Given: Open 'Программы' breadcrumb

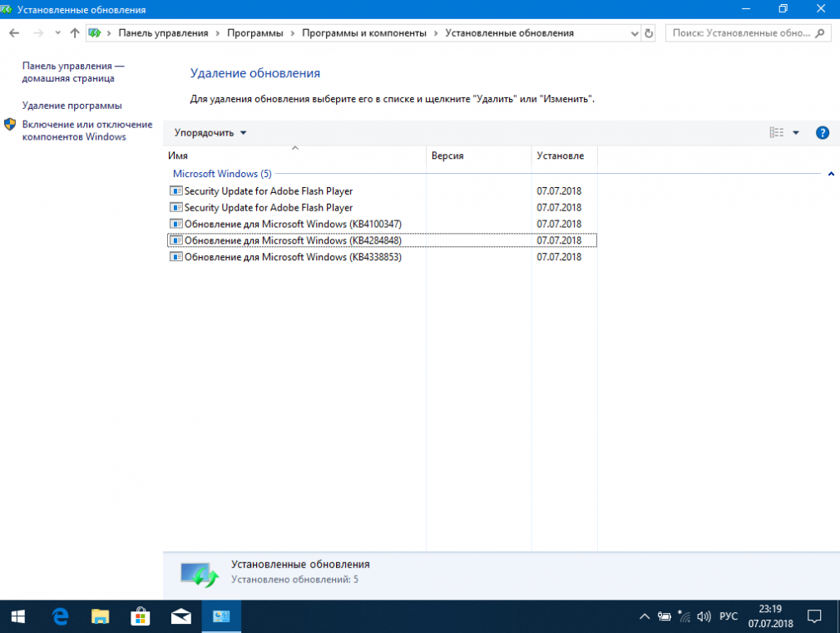Looking at the screenshot, I should tap(255, 33).
